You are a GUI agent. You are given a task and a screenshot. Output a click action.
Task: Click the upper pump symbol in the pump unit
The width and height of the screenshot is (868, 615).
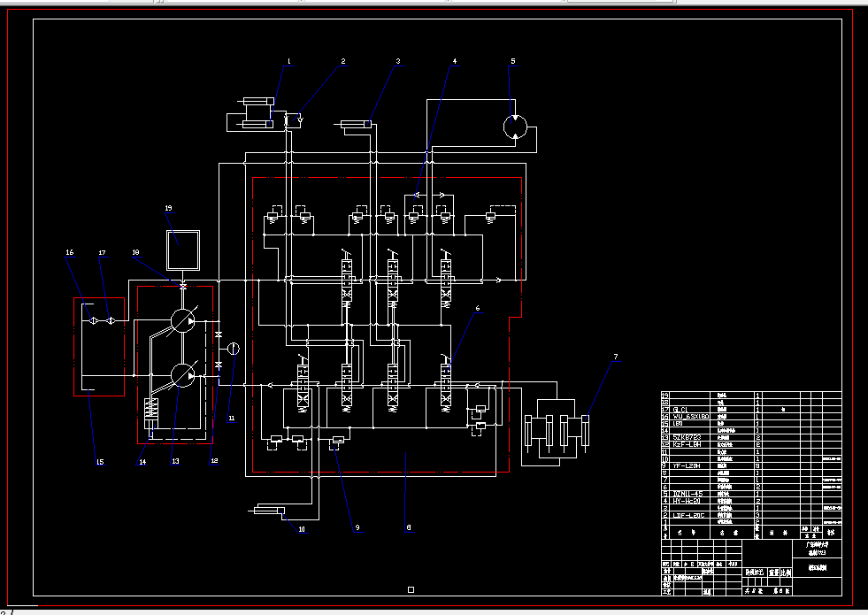pos(182,320)
